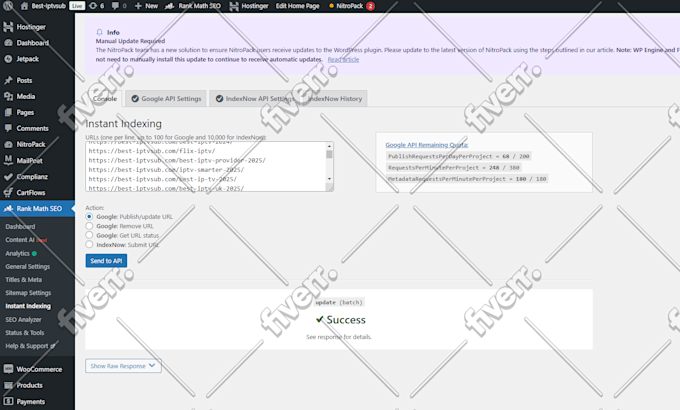Select Google: Get URL status radio
Viewport: 680px width, 410px height.
89,235
